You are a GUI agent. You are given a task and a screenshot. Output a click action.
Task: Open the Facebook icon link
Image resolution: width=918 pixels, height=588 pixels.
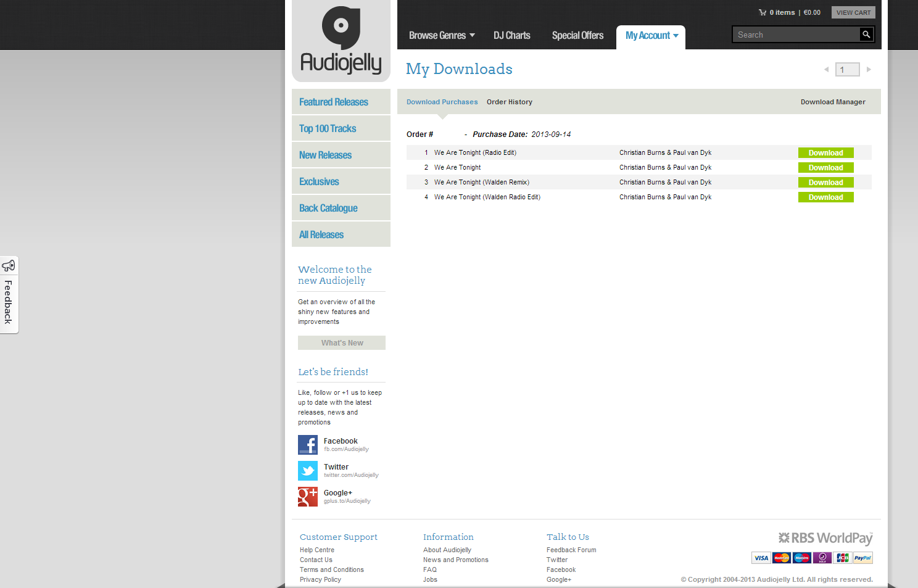(x=308, y=444)
